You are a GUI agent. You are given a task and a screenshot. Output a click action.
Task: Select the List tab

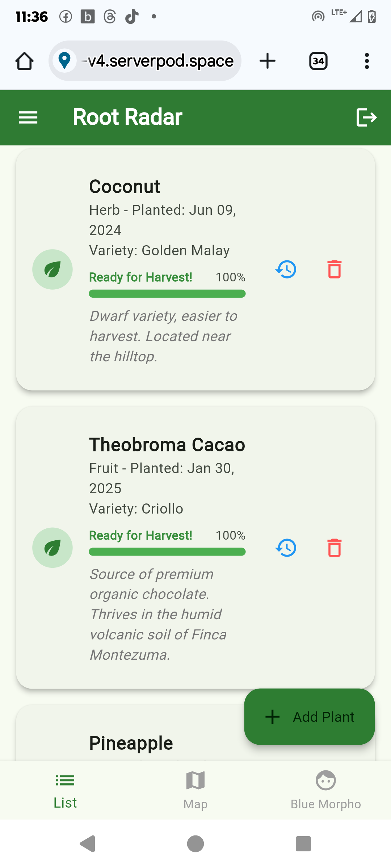tap(65, 790)
